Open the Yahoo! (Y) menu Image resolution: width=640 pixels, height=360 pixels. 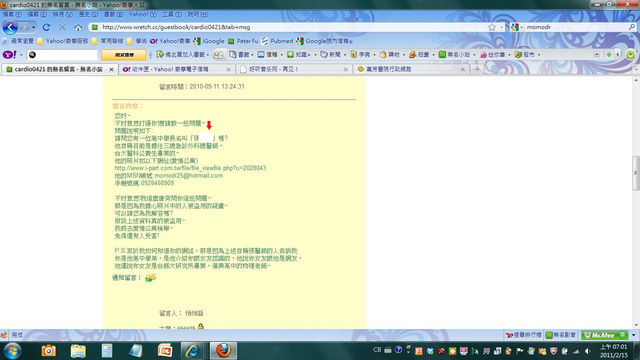tap(142, 15)
